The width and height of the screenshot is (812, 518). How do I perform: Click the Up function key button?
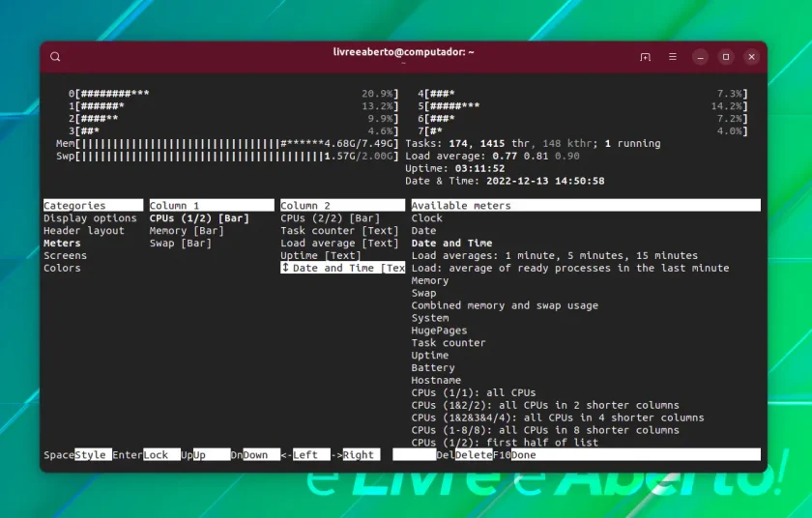212,455
